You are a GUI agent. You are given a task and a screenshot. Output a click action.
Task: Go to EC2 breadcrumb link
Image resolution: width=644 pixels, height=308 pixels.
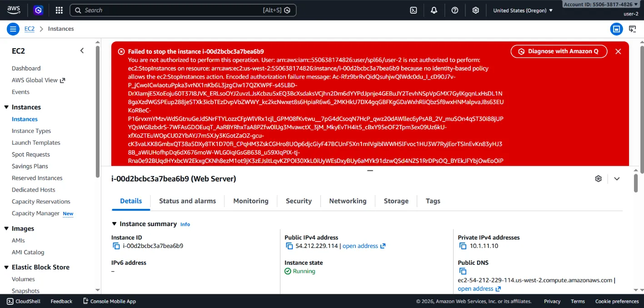click(x=30, y=29)
